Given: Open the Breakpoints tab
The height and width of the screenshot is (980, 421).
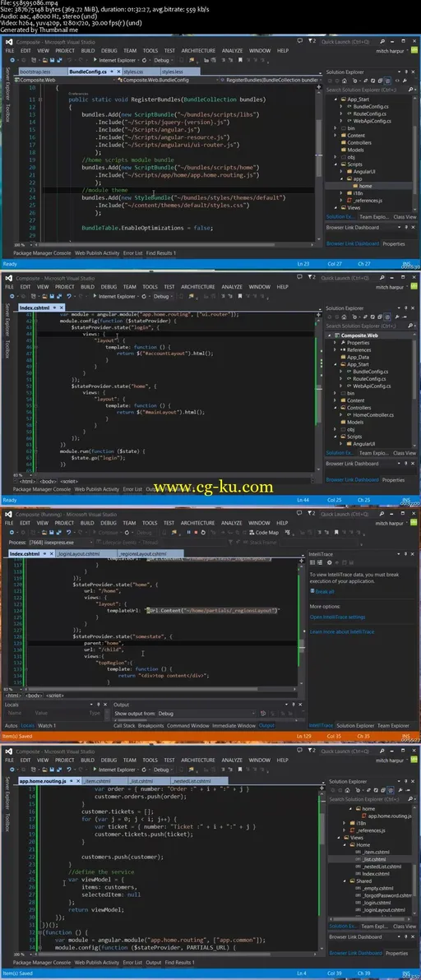Looking at the screenshot, I should (150, 726).
